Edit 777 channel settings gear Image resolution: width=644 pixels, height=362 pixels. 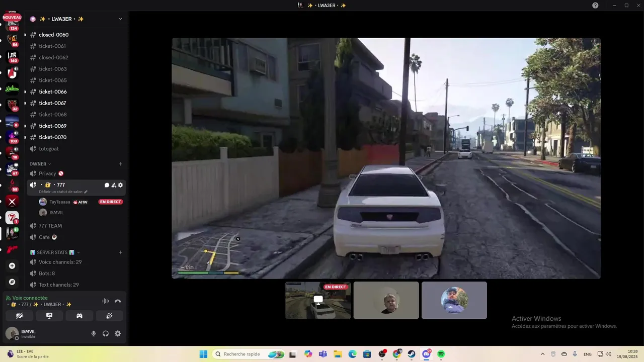[x=120, y=185]
